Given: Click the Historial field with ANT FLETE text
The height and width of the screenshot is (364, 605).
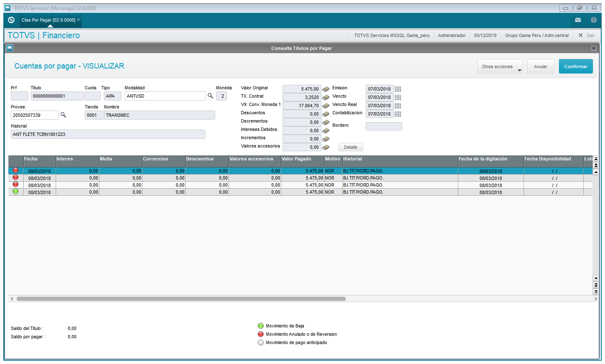Looking at the screenshot, I should (108, 134).
